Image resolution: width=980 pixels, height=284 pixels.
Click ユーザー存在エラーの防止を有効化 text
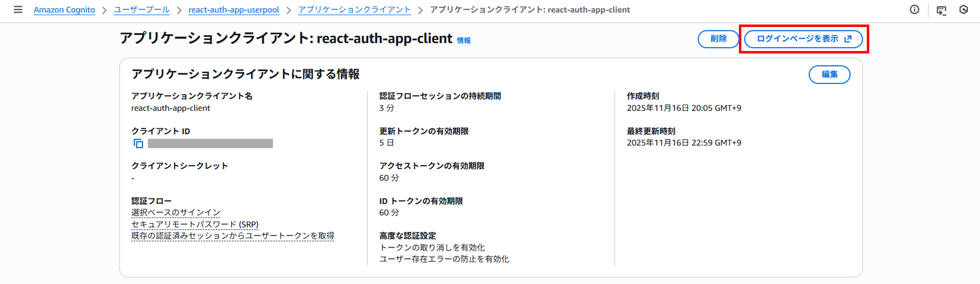pos(444,259)
